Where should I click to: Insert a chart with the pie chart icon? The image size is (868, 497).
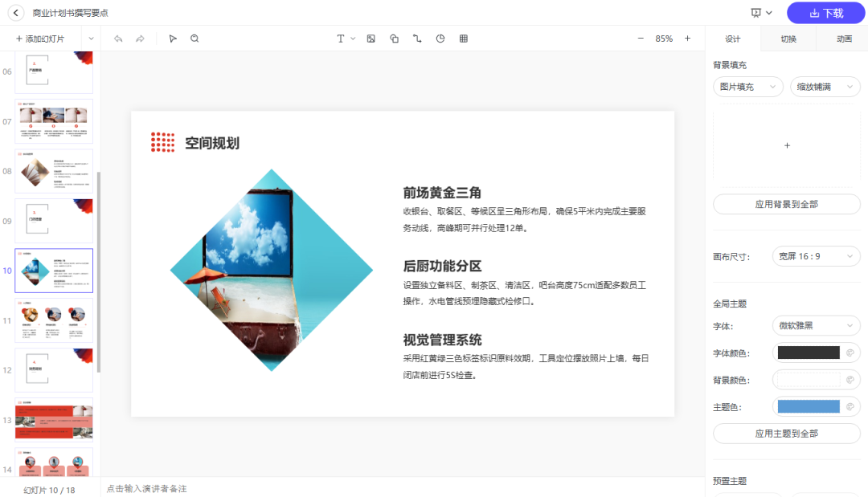[440, 38]
